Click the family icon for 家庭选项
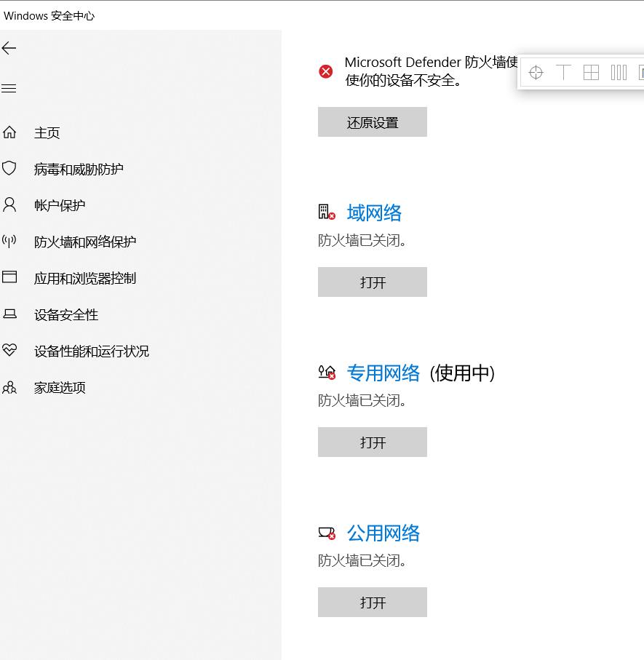The image size is (644, 660). click(9, 387)
